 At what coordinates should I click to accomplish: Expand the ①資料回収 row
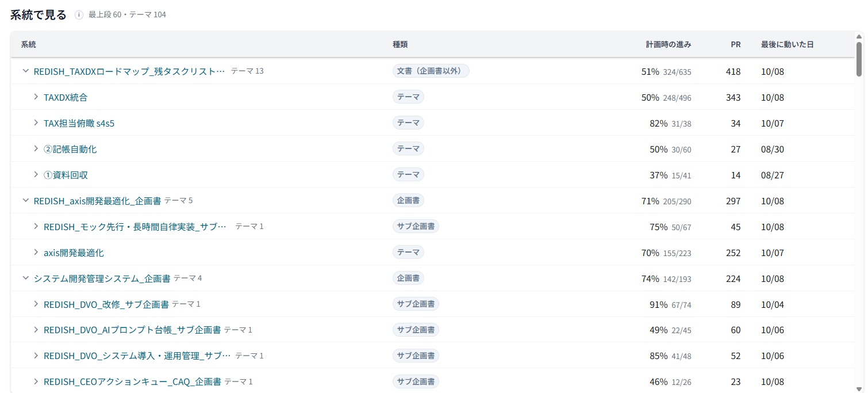pos(36,175)
